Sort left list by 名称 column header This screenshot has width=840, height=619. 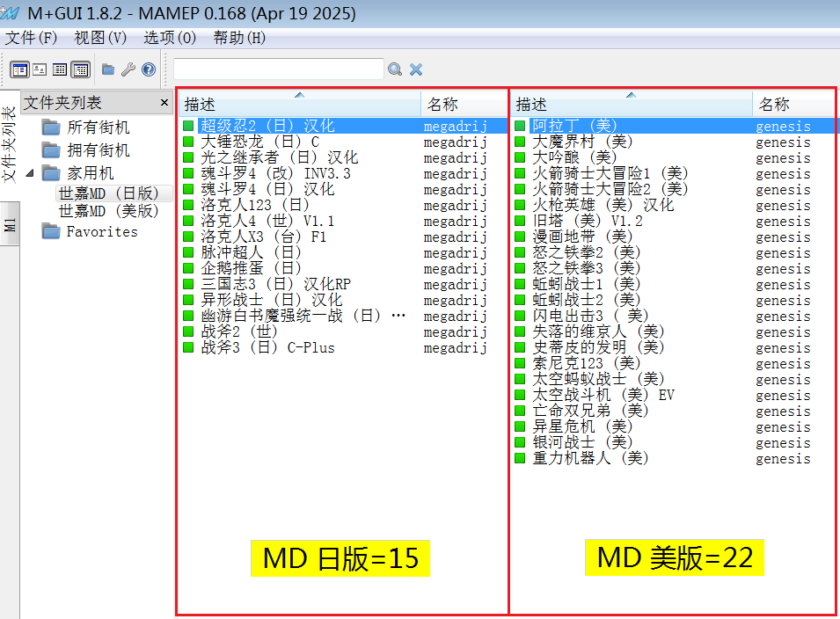pos(464,104)
